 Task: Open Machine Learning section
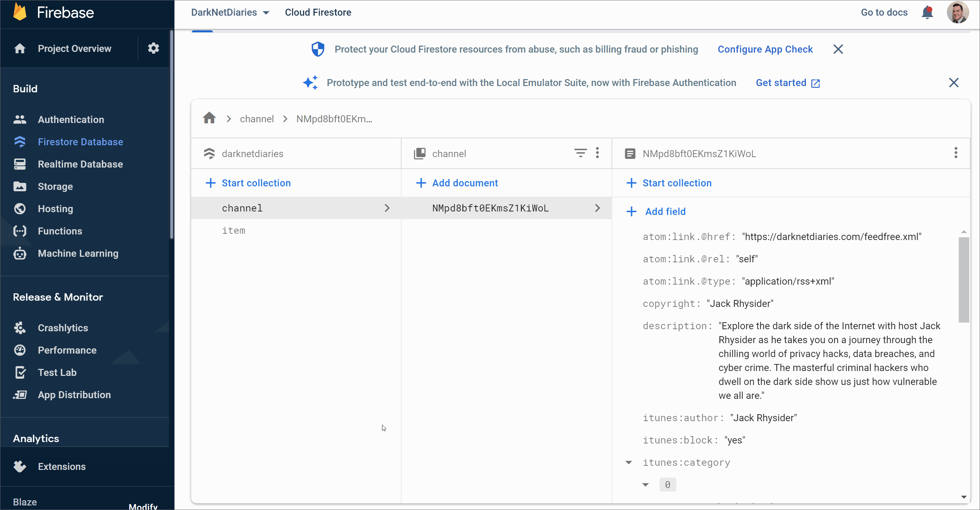pyautogui.click(x=78, y=253)
